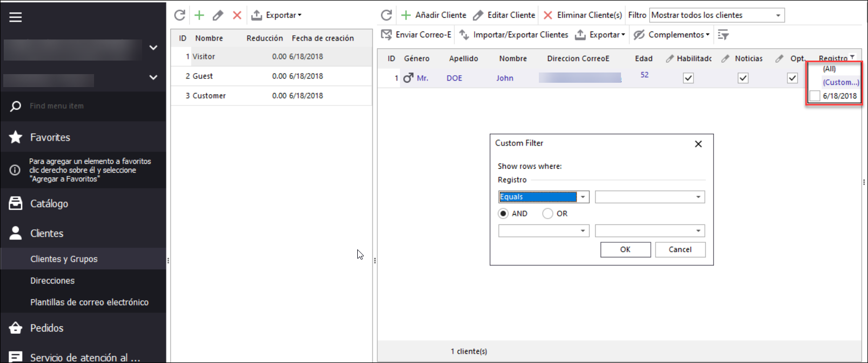Refresh the customer groups list
The height and width of the screenshot is (363, 868).
click(x=180, y=15)
